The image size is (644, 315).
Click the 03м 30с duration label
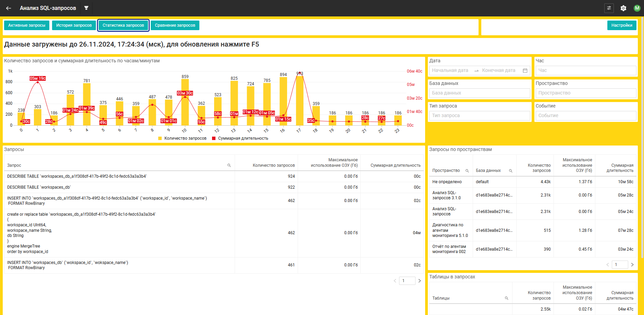click(185, 93)
